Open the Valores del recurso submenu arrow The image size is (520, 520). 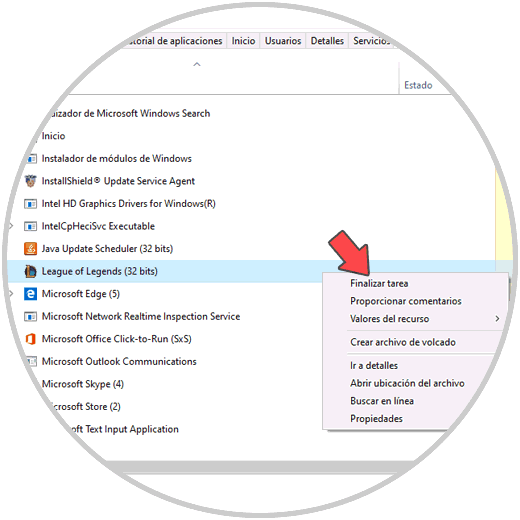497,319
